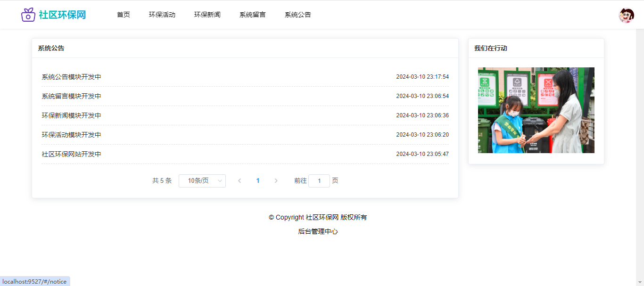Click the 社区环保网 logo icon

pyautogui.click(x=28, y=15)
